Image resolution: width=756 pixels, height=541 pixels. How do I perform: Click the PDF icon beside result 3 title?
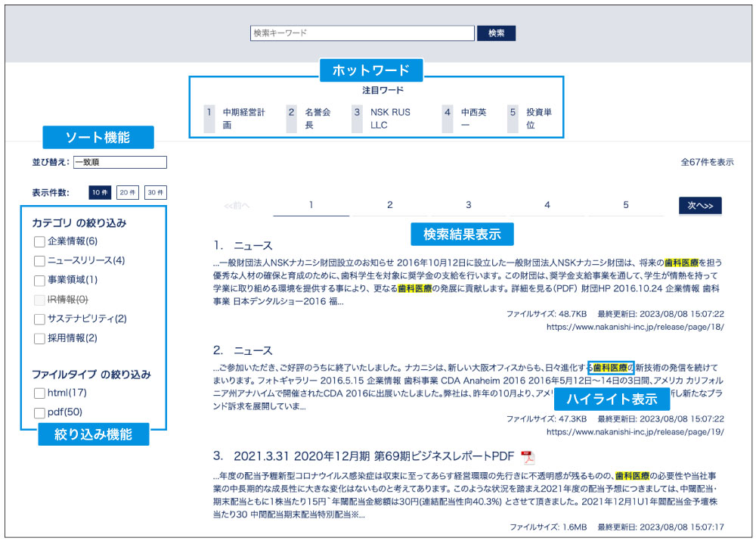click(x=528, y=456)
